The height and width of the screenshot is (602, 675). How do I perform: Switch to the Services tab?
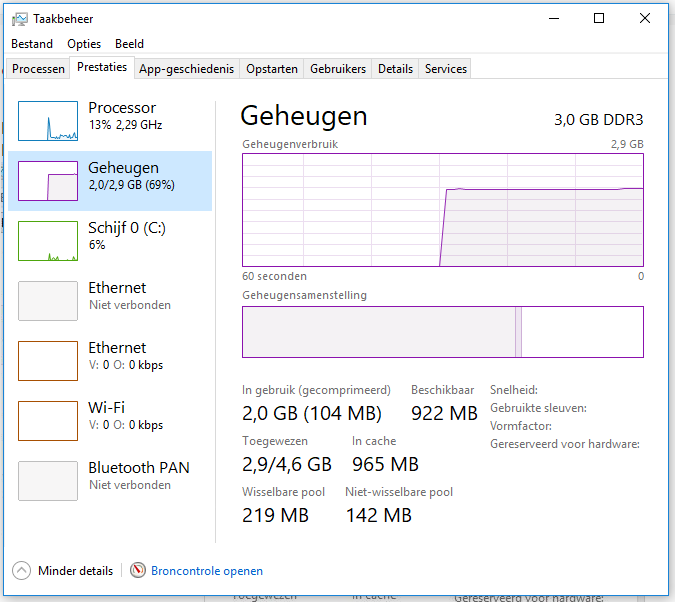pos(445,69)
